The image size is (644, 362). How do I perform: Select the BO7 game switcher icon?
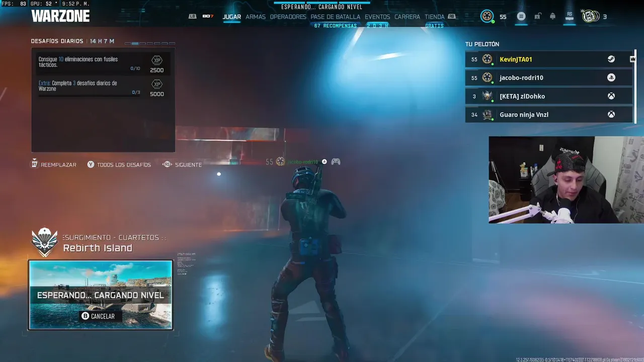point(208,16)
